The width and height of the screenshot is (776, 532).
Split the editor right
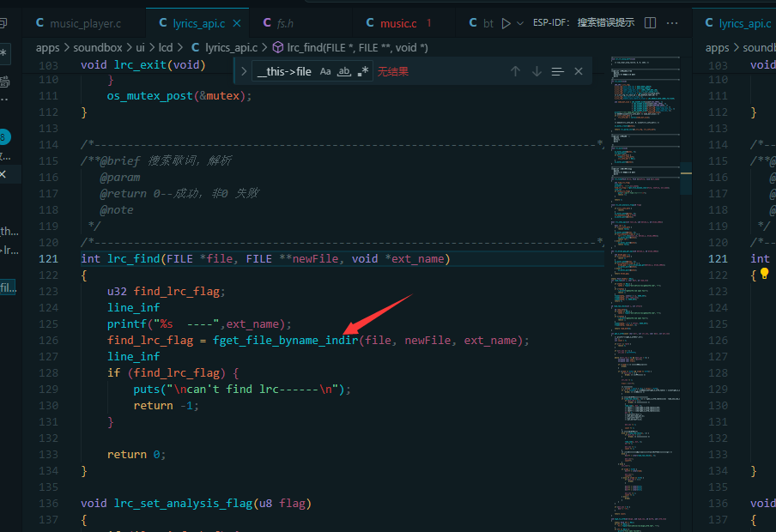click(x=651, y=23)
